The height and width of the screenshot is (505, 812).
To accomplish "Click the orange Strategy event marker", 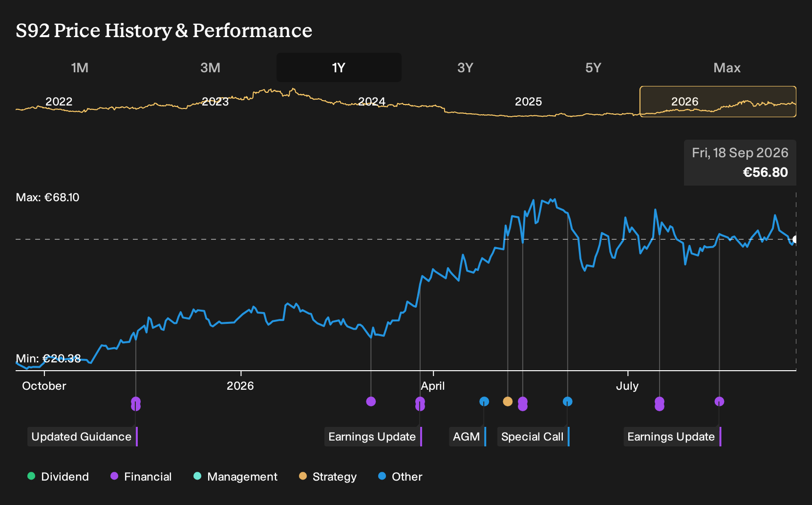I will pos(508,401).
